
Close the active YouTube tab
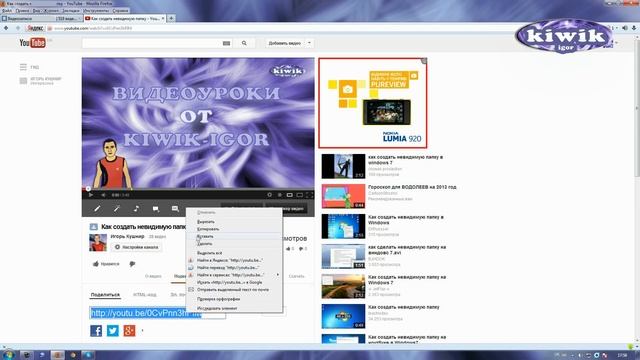[x=163, y=18]
